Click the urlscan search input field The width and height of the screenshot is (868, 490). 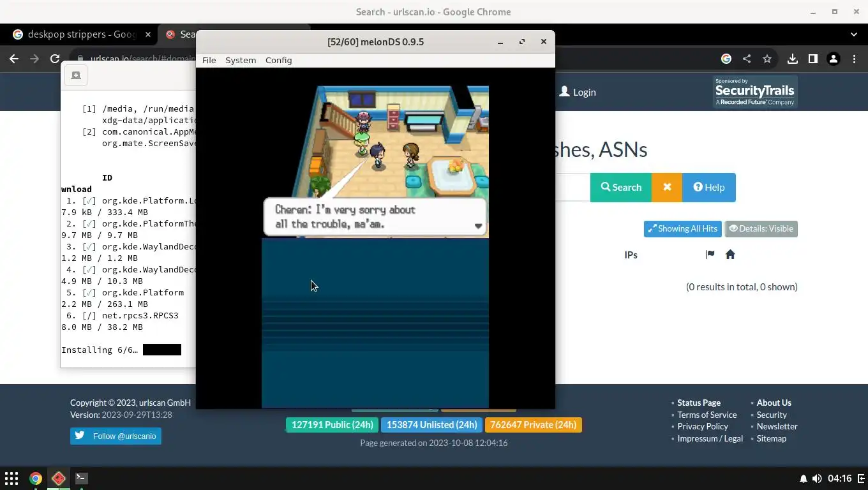(572, 187)
